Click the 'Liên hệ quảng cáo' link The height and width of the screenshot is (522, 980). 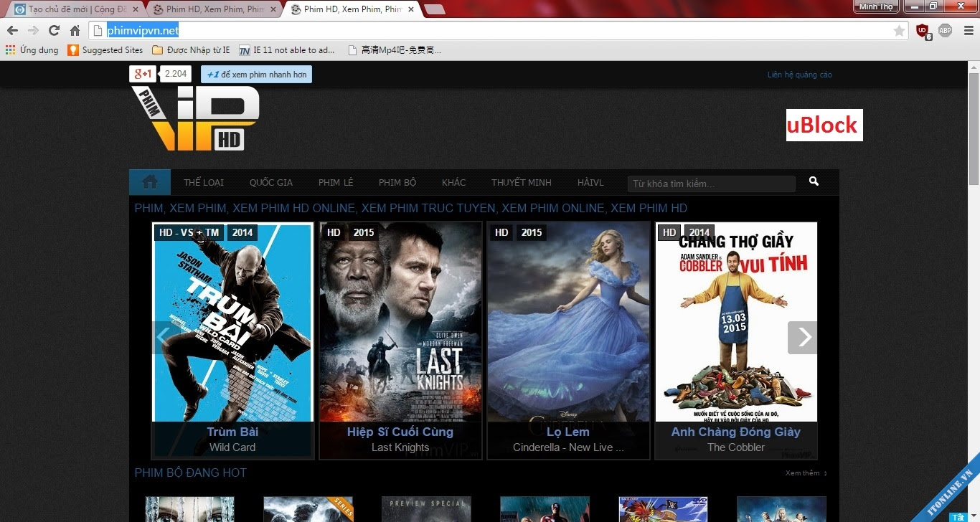click(799, 75)
